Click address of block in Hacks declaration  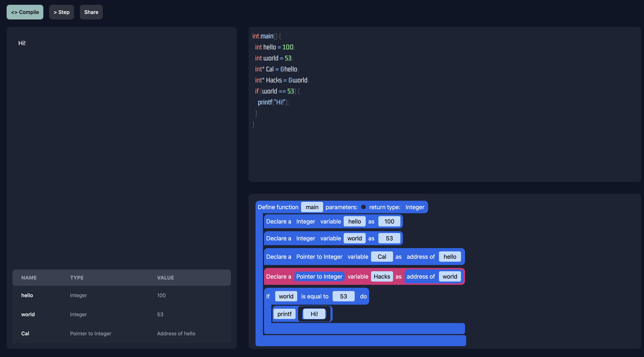[x=421, y=277]
